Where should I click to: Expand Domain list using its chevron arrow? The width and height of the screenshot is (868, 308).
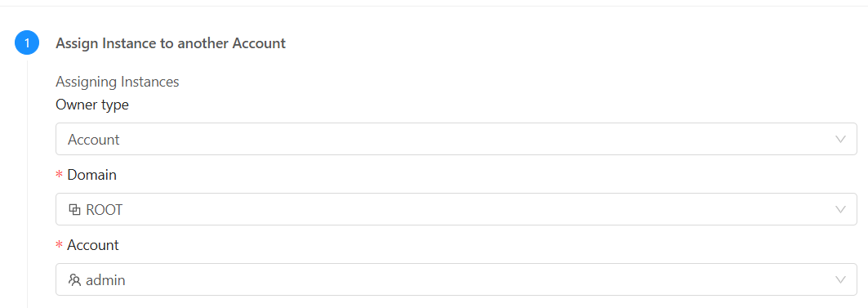[x=840, y=209]
